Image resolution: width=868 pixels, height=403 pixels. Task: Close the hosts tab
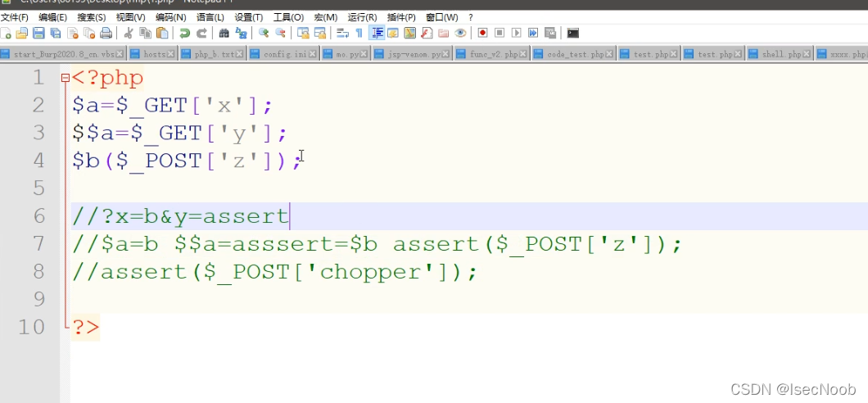(171, 54)
